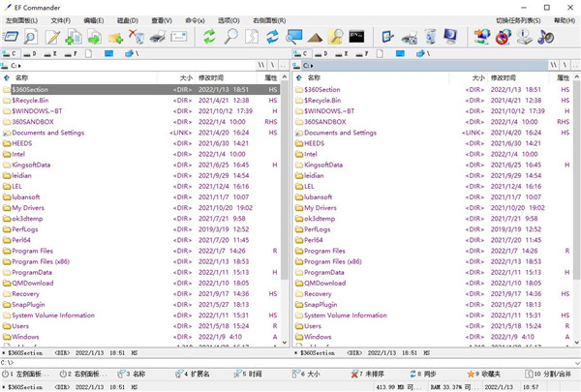Click the printer icon in the toolbar
The height and width of the screenshot is (392, 581).
[157, 37]
